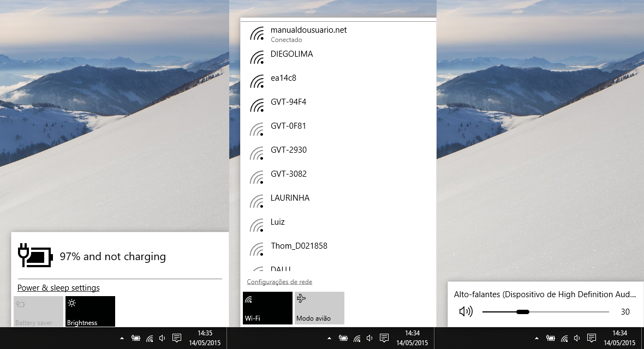Open Power & sleep settings link
644x349 pixels.
[58, 288]
